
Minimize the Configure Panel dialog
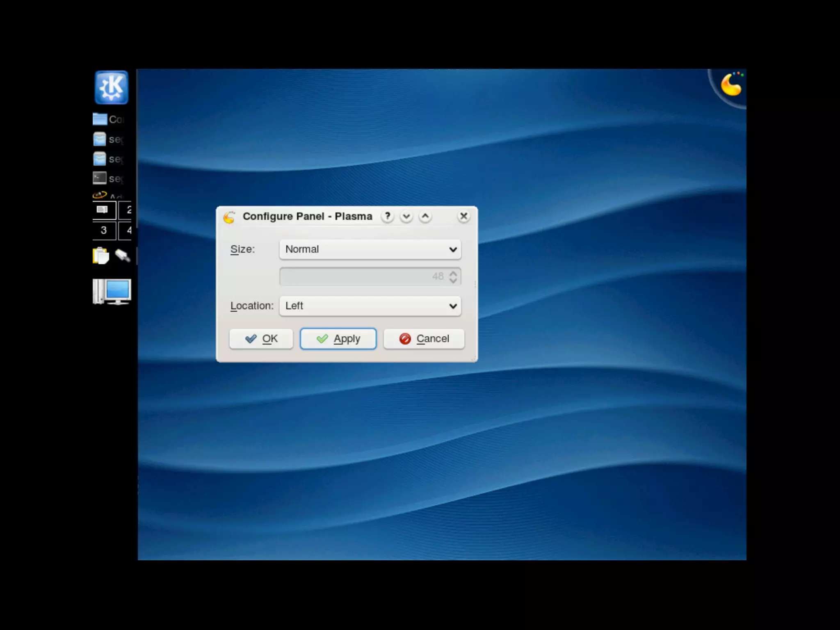tap(406, 216)
